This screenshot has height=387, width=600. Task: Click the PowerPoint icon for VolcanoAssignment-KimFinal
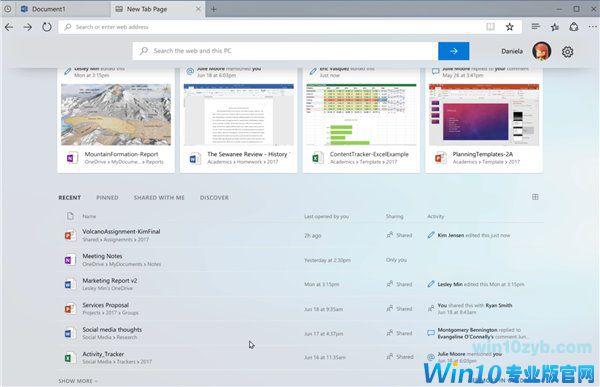pos(70,235)
